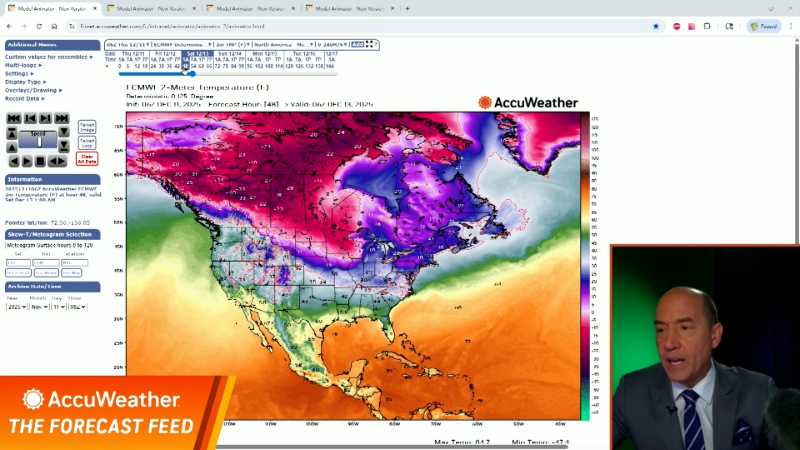
Task: Click the red Clear All Data button
Action: (87, 158)
